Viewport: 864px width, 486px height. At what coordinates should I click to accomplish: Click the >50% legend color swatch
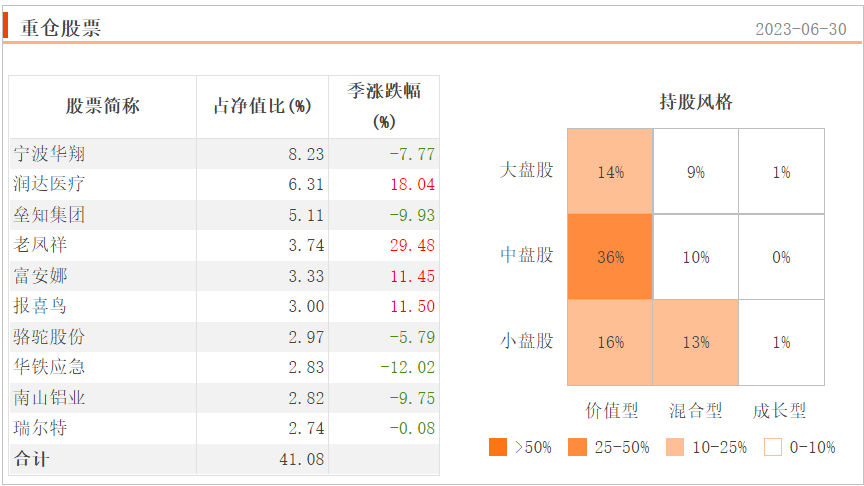point(498,447)
